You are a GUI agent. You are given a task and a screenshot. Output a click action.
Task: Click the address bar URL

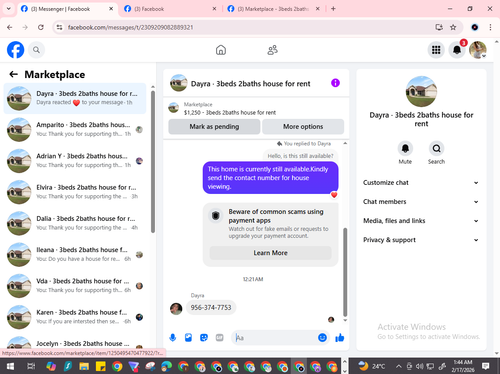pyautogui.click(x=130, y=27)
